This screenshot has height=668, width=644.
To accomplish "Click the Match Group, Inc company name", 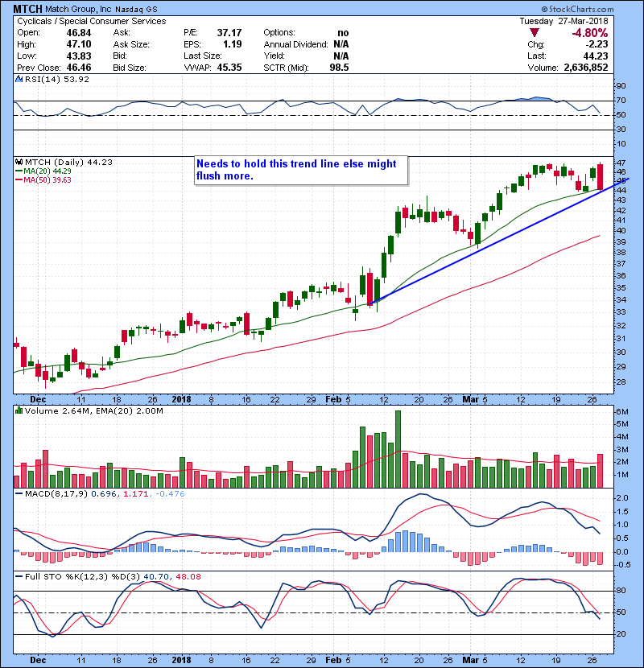I will (x=78, y=9).
